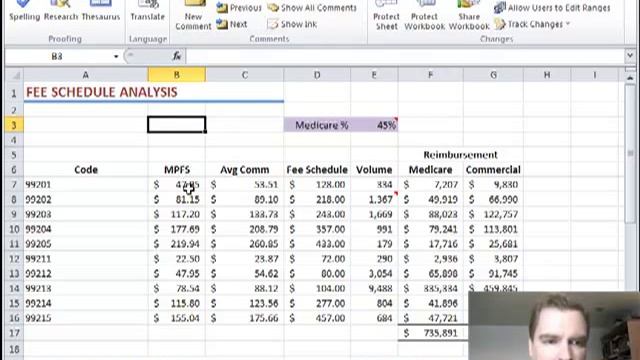Select column B header
Viewport: 640px width, 360px height.
pos(176,75)
